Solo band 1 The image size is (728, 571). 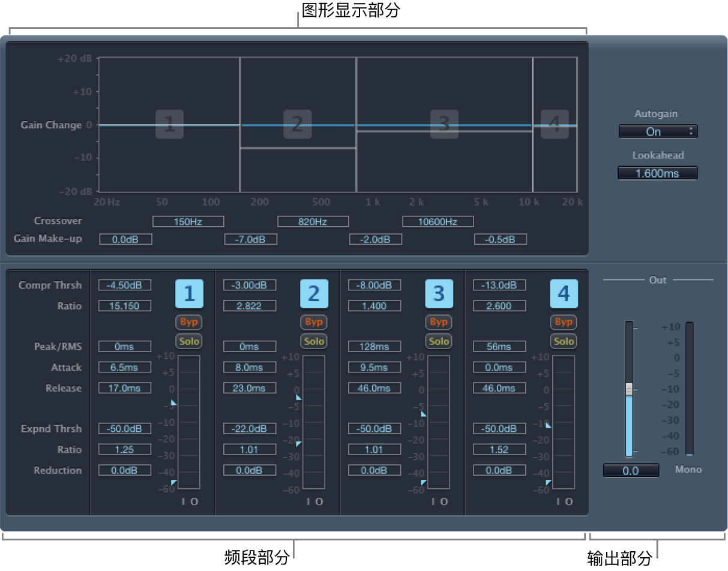(x=189, y=341)
